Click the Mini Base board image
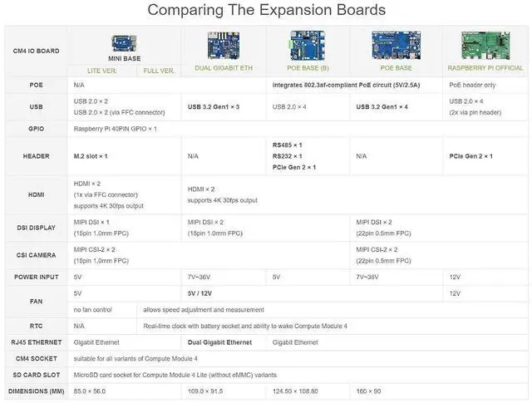This screenshot has height=403, width=532. (x=124, y=43)
